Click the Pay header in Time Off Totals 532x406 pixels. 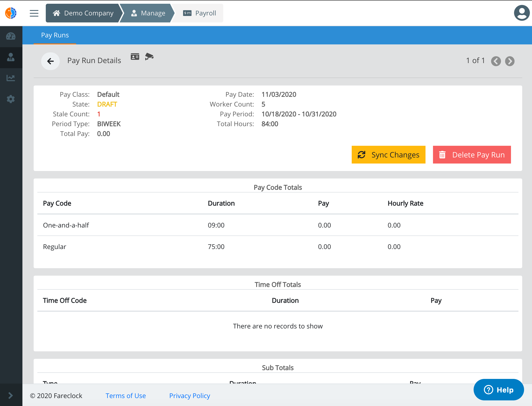tap(436, 301)
